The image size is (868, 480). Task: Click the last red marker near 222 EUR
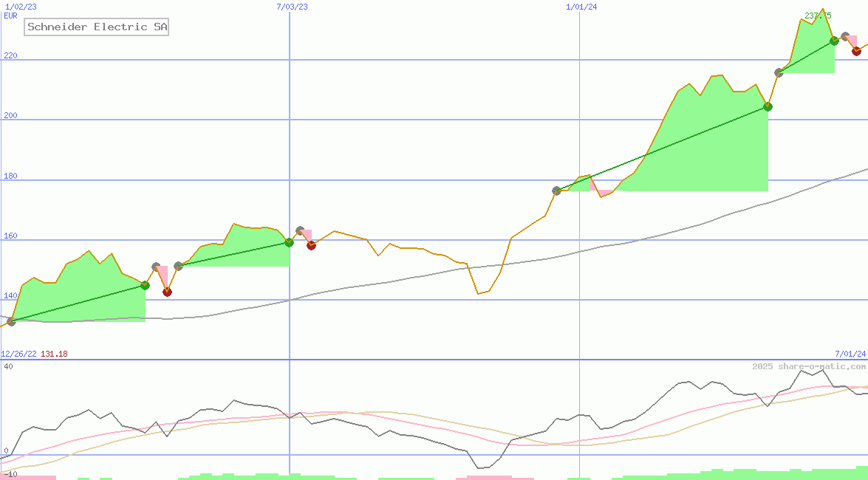(x=856, y=51)
